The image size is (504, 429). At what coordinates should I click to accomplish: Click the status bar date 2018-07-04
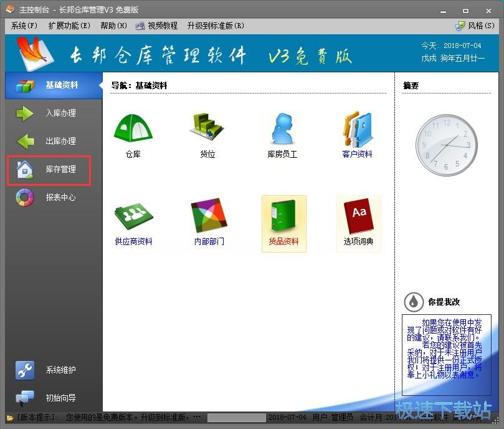[x=287, y=418]
